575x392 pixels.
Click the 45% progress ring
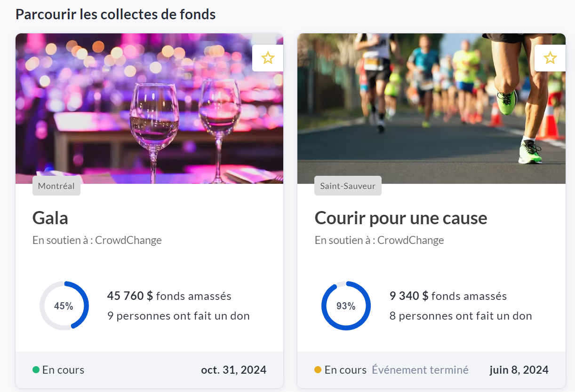pyautogui.click(x=64, y=306)
